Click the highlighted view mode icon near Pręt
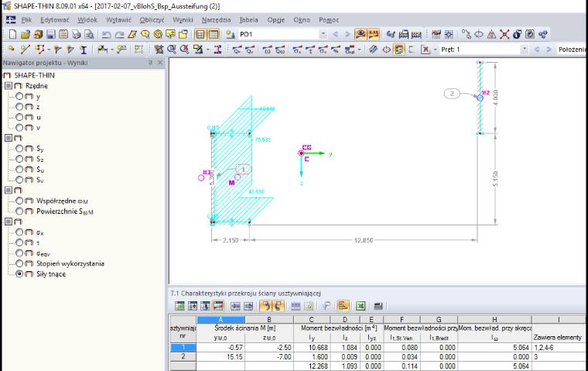588x371 pixels. 399,50
